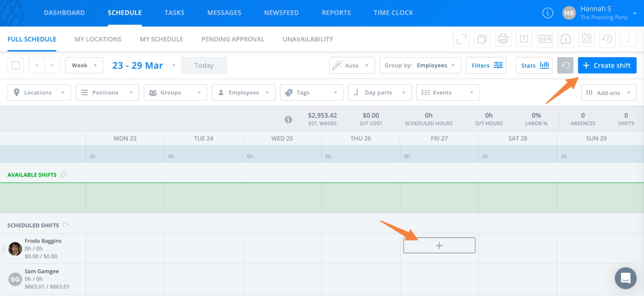Click the gray undo arrow button
This screenshot has width=644, height=296.
coord(565,65)
